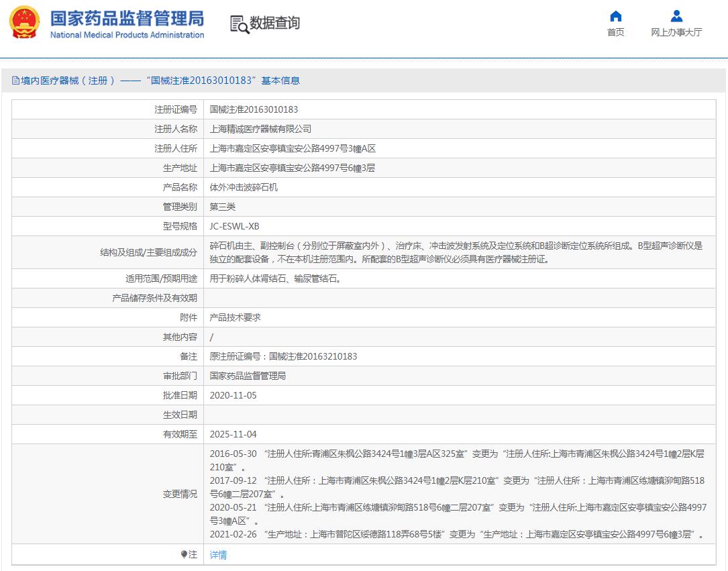The image size is (728, 571).
Task: Click the product name 体外冲击波碎石机
Action: click(244, 188)
